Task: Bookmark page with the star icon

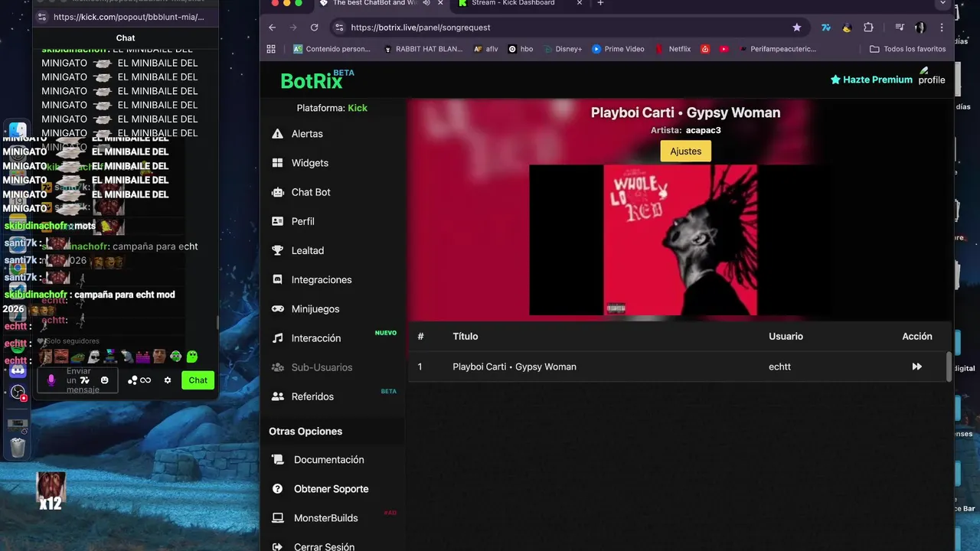Action: (796, 28)
